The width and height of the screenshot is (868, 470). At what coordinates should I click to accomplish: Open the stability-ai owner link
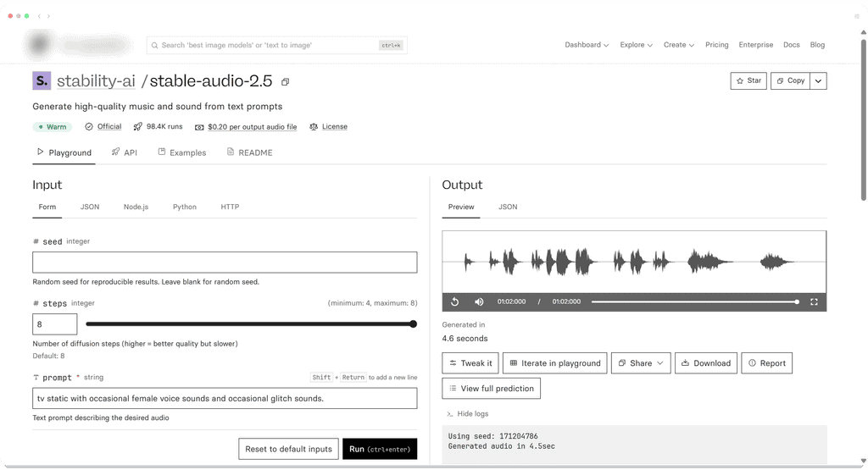(96, 80)
